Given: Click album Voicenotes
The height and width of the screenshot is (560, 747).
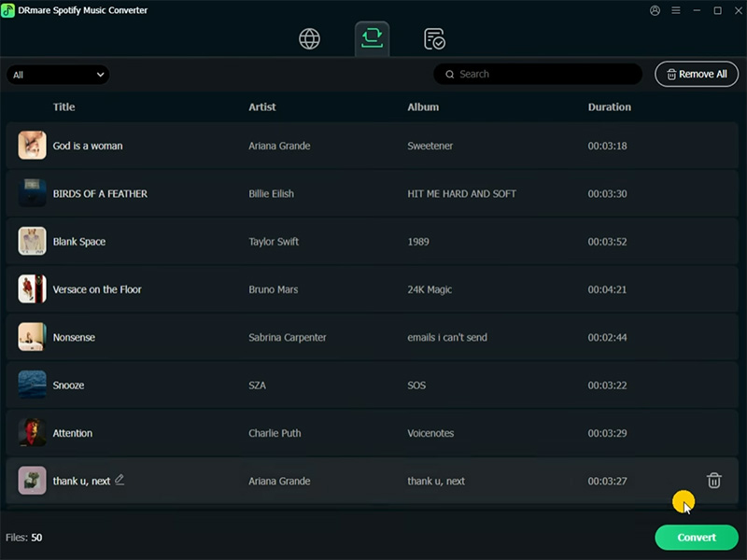Looking at the screenshot, I should pyautogui.click(x=430, y=433).
